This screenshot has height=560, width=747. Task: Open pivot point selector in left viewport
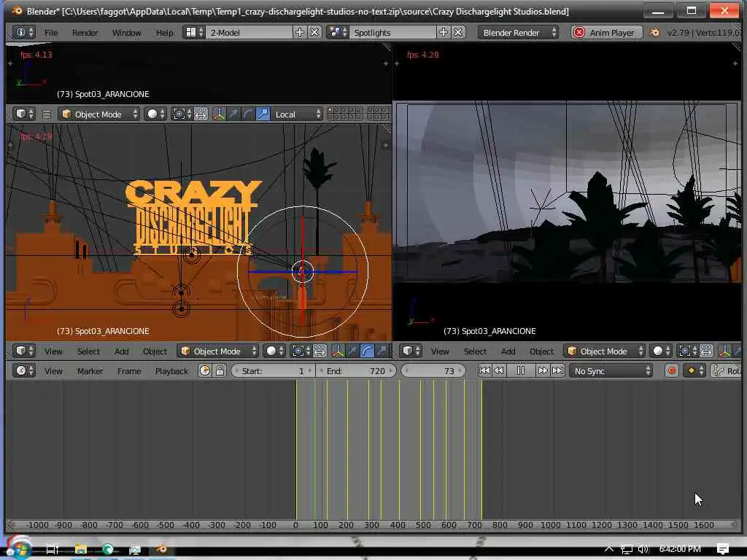pyautogui.click(x=301, y=351)
